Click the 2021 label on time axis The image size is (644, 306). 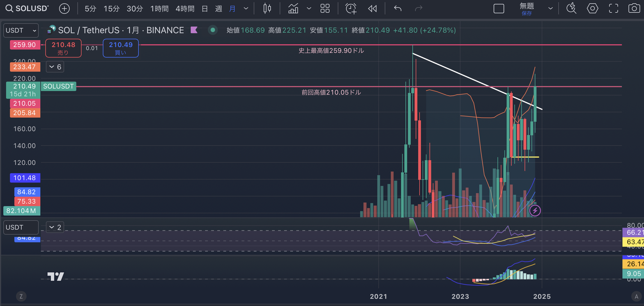coord(378,297)
